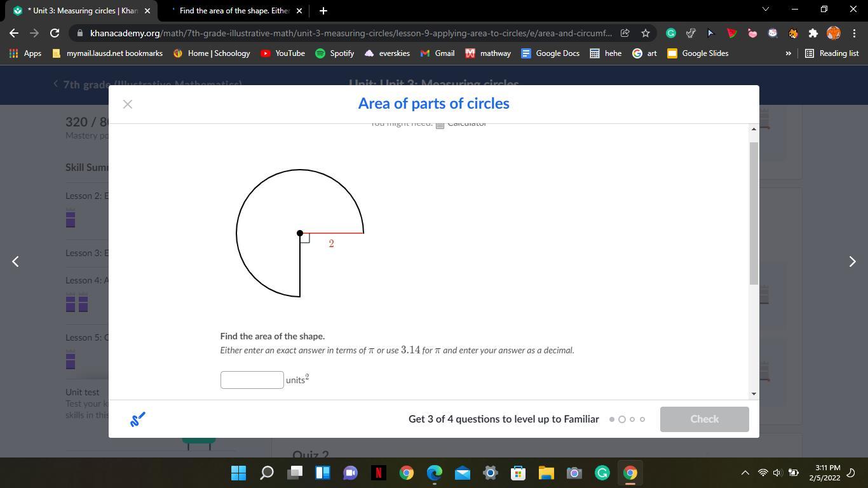Image resolution: width=868 pixels, height=488 pixels.
Task: Open the volume speaker tray icon
Action: pos(778,473)
